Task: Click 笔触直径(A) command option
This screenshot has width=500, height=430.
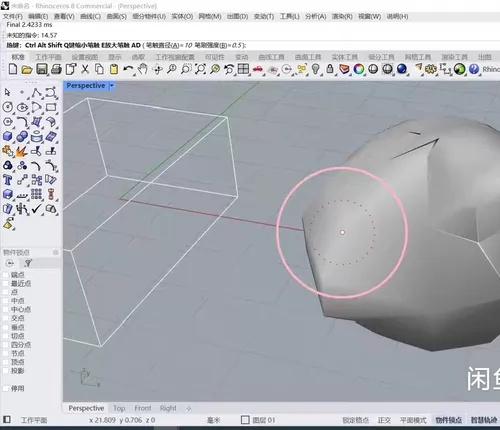Action: 169,45
